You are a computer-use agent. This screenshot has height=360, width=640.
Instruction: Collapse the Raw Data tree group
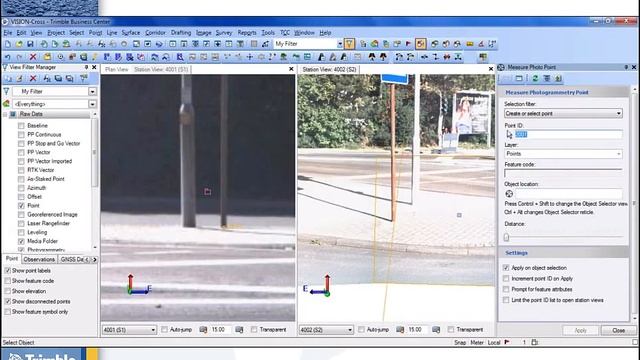click(x=5, y=114)
